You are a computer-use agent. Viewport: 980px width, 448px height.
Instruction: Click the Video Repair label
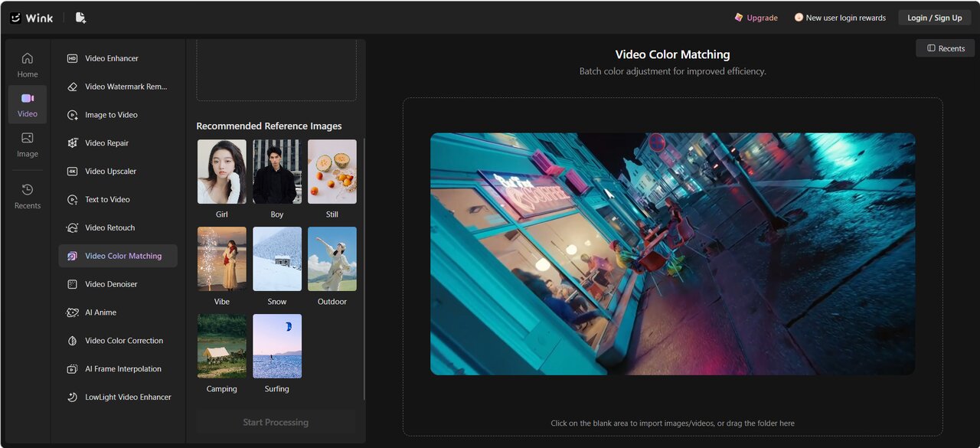pyautogui.click(x=107, y=143)
